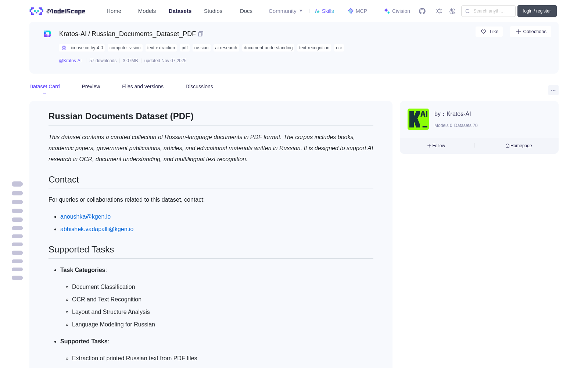Jump using last outline marker on left
Viewport: 588px width, 368px height.
tap(17, 278)
